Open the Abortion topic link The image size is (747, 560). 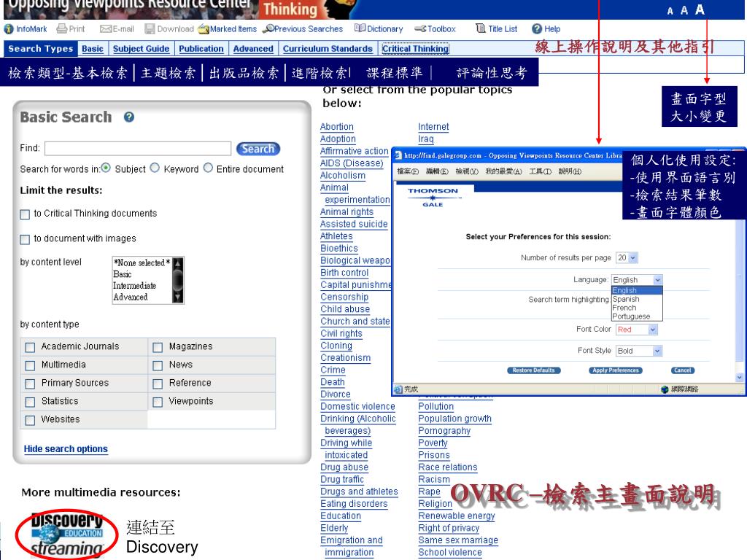337,127
